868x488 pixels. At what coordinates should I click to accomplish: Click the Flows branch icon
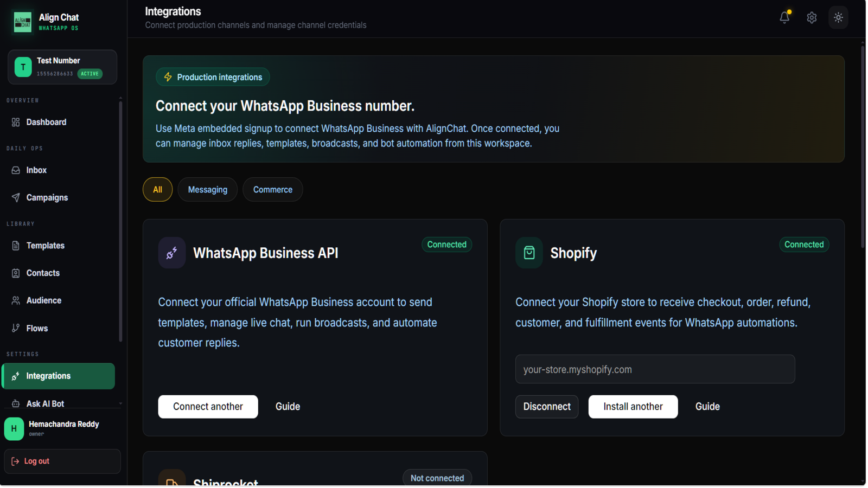[x=16, y=328]
